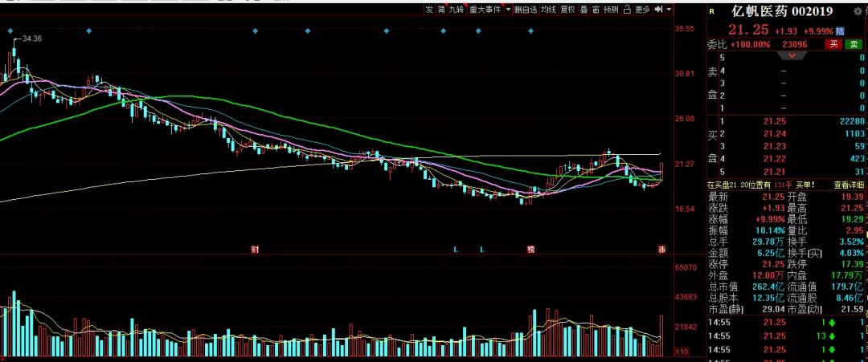
Task: Click the 发 toolbar button
Action: pyautogui.click(x=429, y=10)
